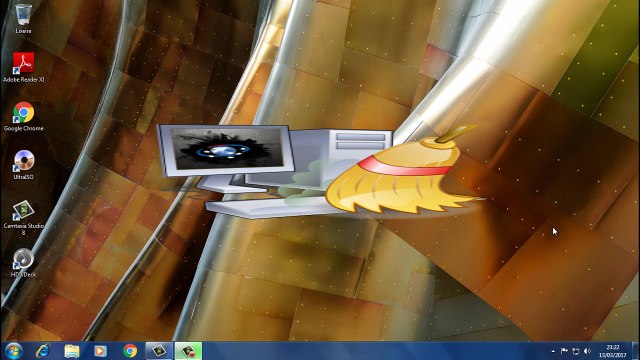Show hidden system tray icons arrow
Screen dimensions: 640x360
[553, 351]
